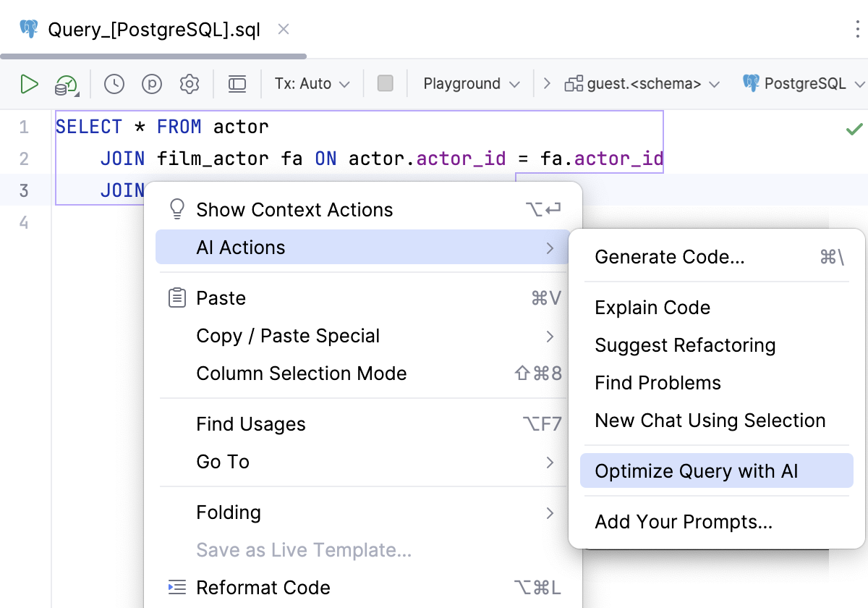
Task: Click line number 1 in the gutter
Action: coord(25,127)
